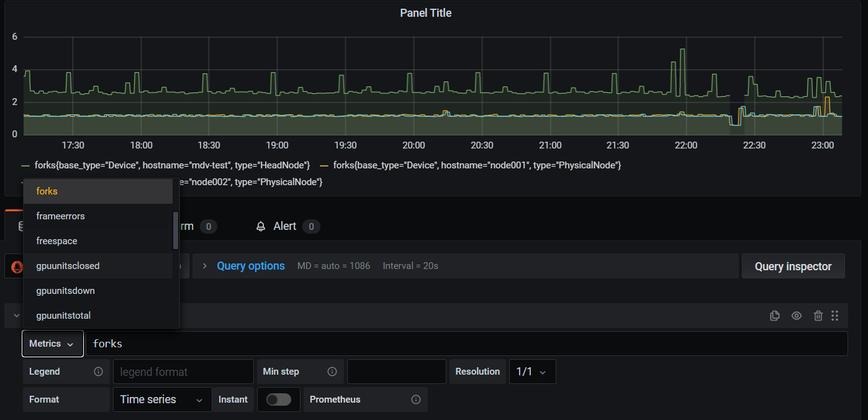The height and width of the screenshot is (420, 868).
Task: Click the info icon next to Legend
Action: pos(98,371)
